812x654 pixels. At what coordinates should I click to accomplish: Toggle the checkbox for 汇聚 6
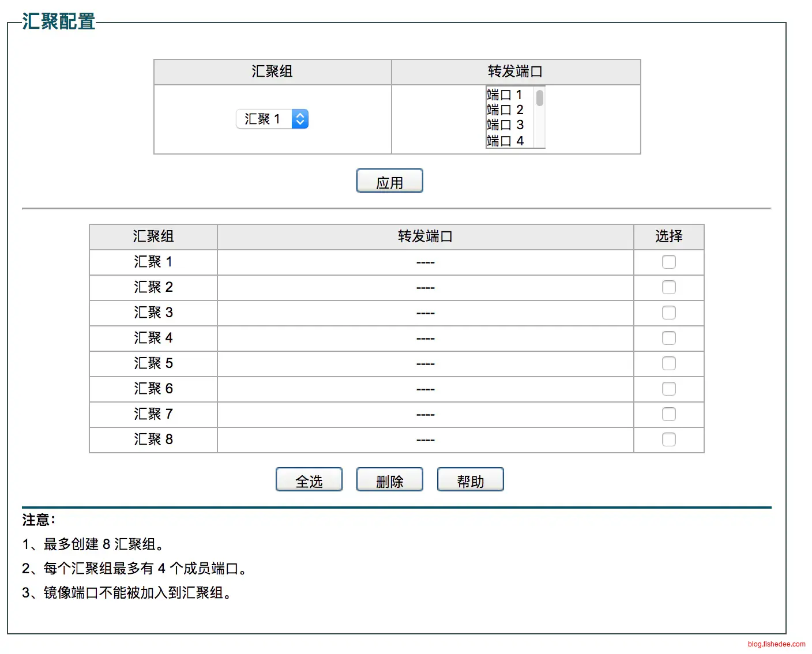(668, 389)
